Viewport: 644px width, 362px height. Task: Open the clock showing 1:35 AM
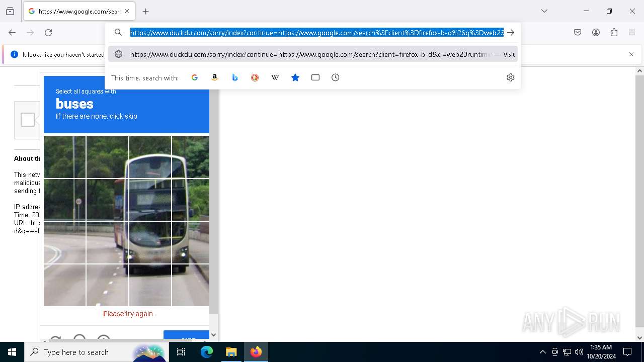click(601, 352)
